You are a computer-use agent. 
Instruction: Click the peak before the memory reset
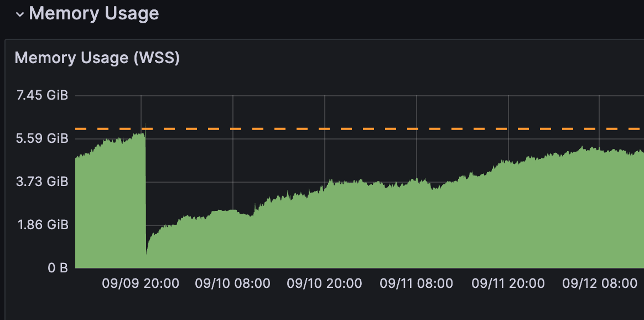coord(141,136)
